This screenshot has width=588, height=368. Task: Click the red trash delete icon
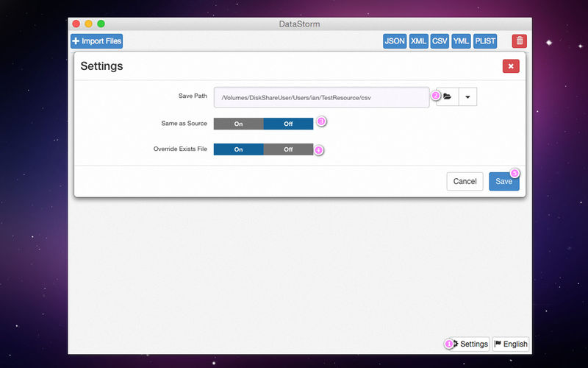[520, 41]
